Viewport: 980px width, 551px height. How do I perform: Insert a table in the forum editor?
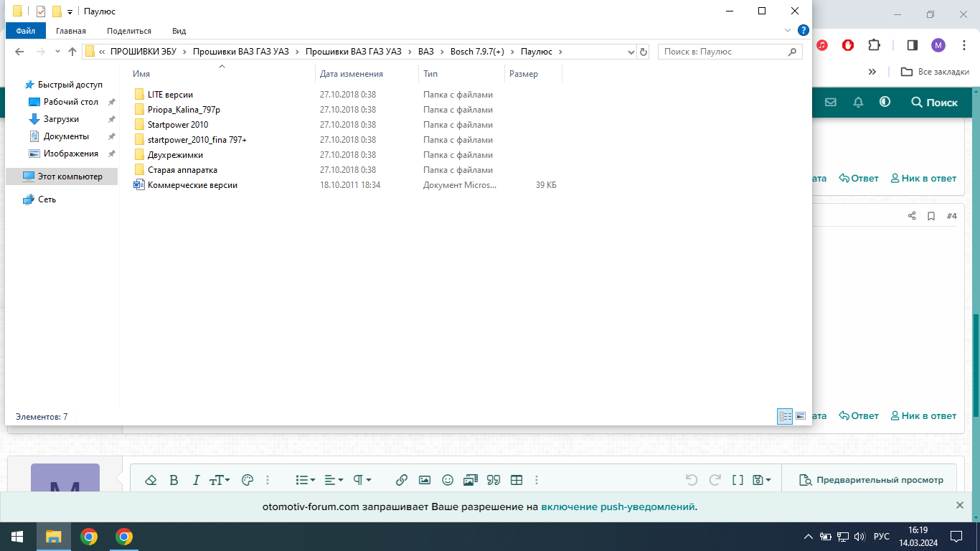click(517, 480)
